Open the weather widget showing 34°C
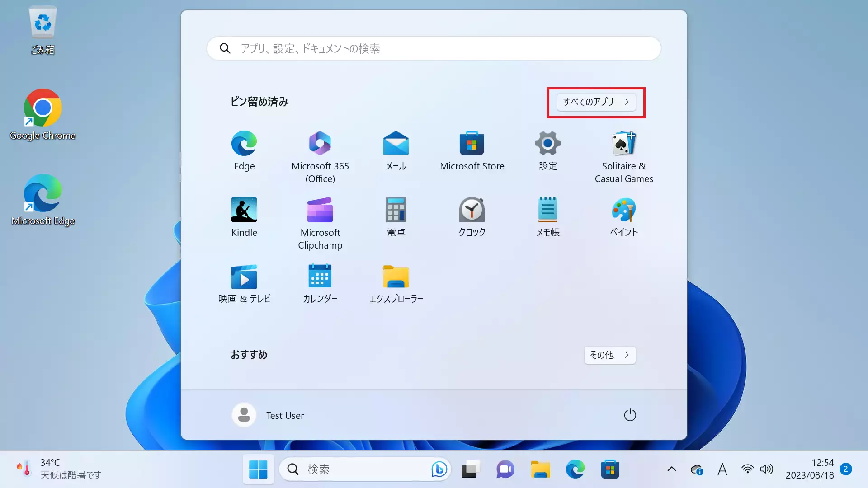Screen dimensions: 868x488 (x=59, y=469)
